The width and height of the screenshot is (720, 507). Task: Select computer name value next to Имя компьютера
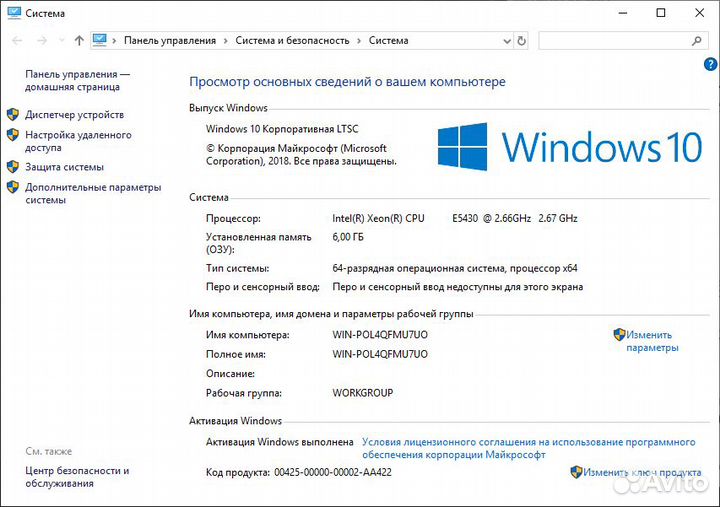click(380, 335)
